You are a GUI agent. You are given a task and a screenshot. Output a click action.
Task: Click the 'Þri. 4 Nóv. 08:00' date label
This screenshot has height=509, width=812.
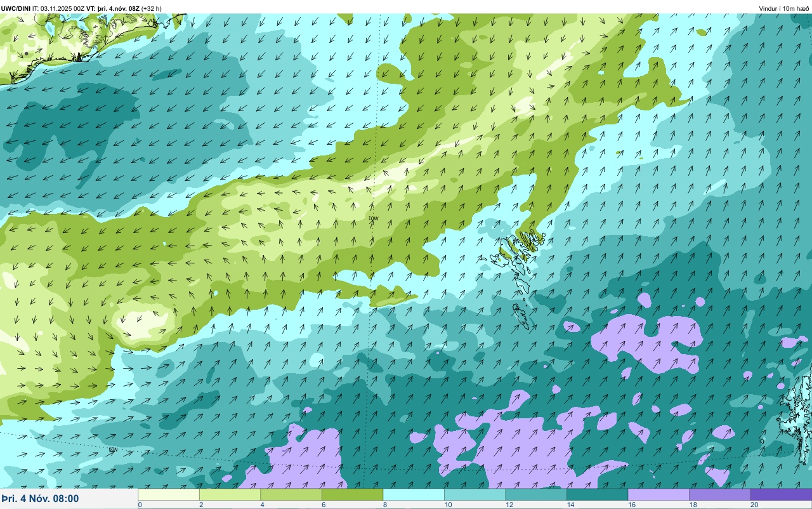(x=40, y=499)
